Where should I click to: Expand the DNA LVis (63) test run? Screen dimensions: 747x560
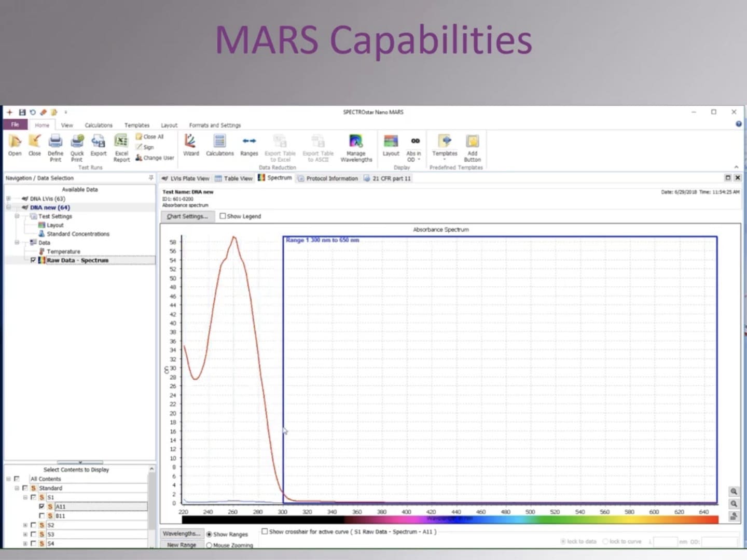point(8,199)
